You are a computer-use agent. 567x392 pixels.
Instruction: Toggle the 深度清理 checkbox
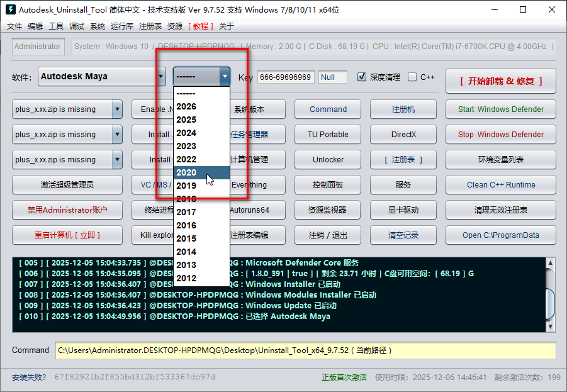click(362, 77)
